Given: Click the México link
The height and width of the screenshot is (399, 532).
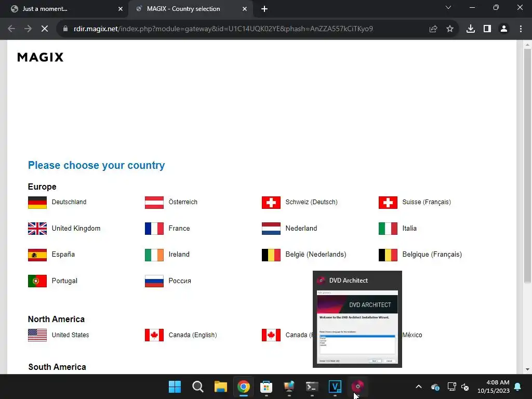Looking at the screenshot, I should [412, 335].
